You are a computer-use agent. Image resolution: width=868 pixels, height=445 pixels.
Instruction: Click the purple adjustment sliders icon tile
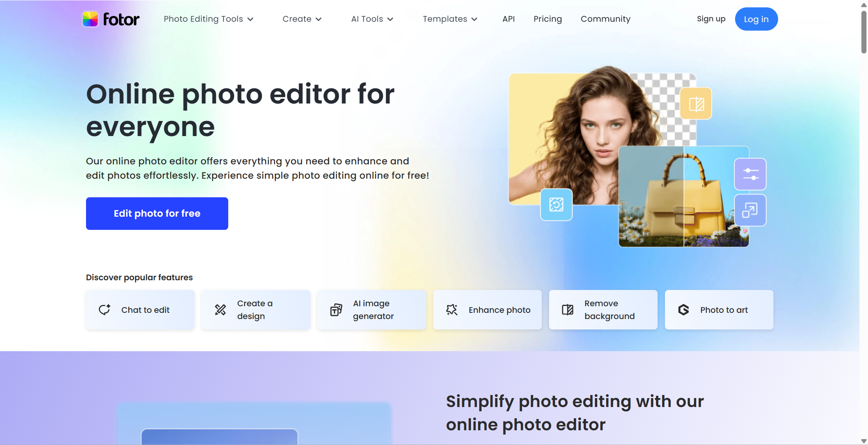click(751, 174)
